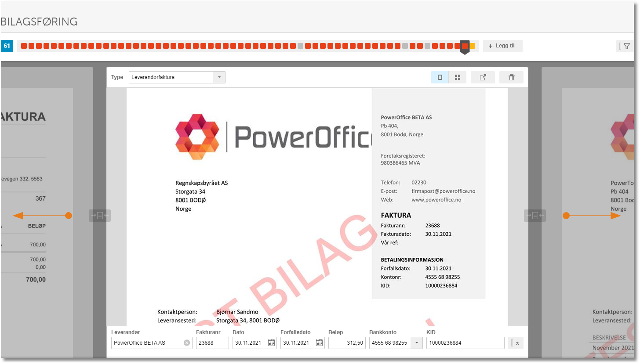Open the filter funnel icon
This screenshot has width=640, height=364.
click(x=627, y=46)
